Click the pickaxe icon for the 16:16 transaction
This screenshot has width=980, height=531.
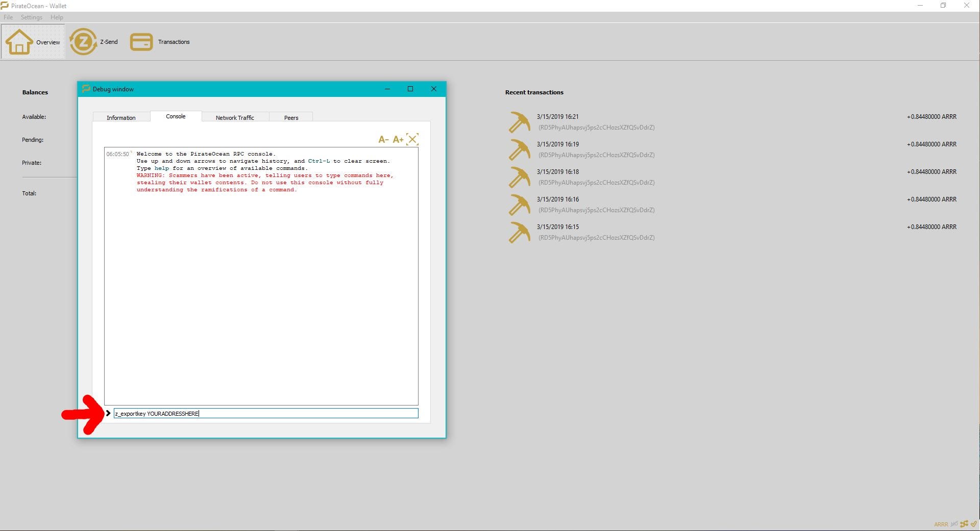coord(519,205)
